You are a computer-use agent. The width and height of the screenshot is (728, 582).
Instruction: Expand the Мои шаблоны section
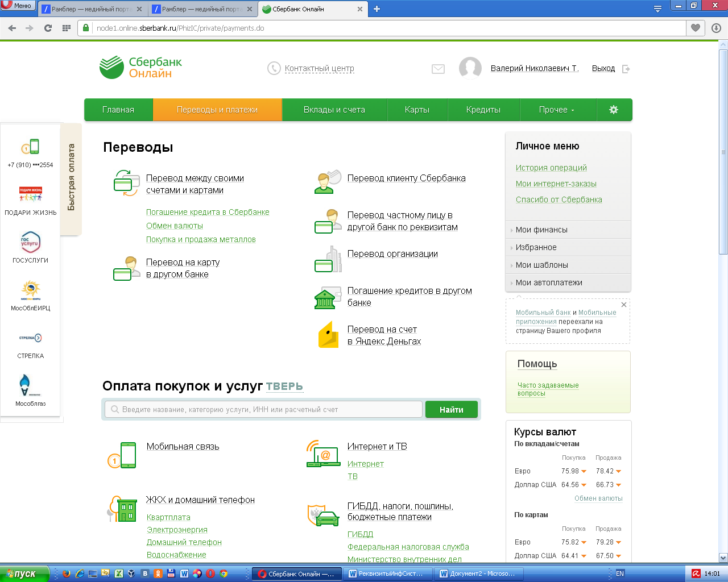[568, 265]
